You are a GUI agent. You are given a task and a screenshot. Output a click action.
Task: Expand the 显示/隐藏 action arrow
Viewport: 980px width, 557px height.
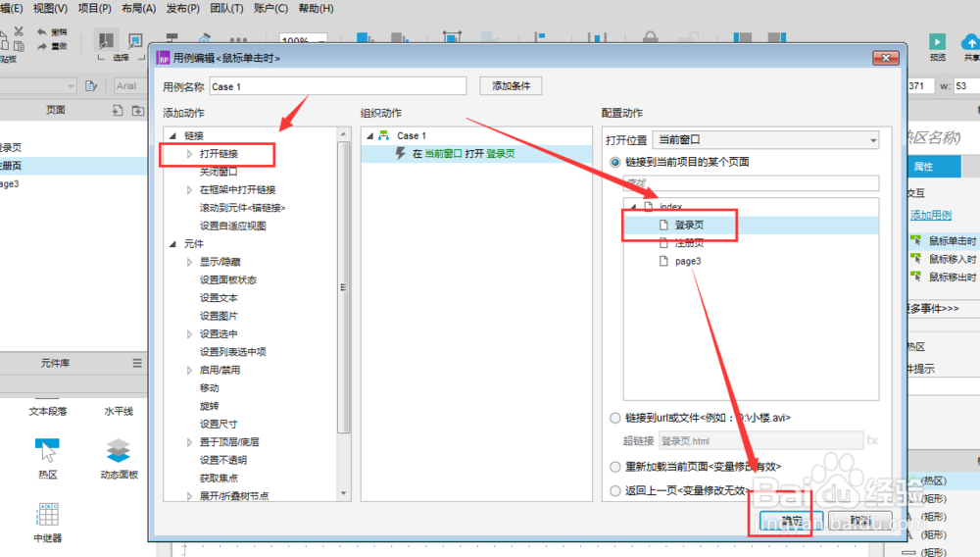tap(189, 262)
